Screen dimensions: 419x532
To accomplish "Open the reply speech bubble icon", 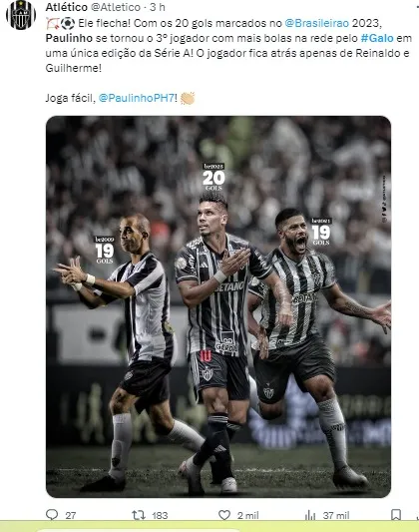I will tap(52, 515).
